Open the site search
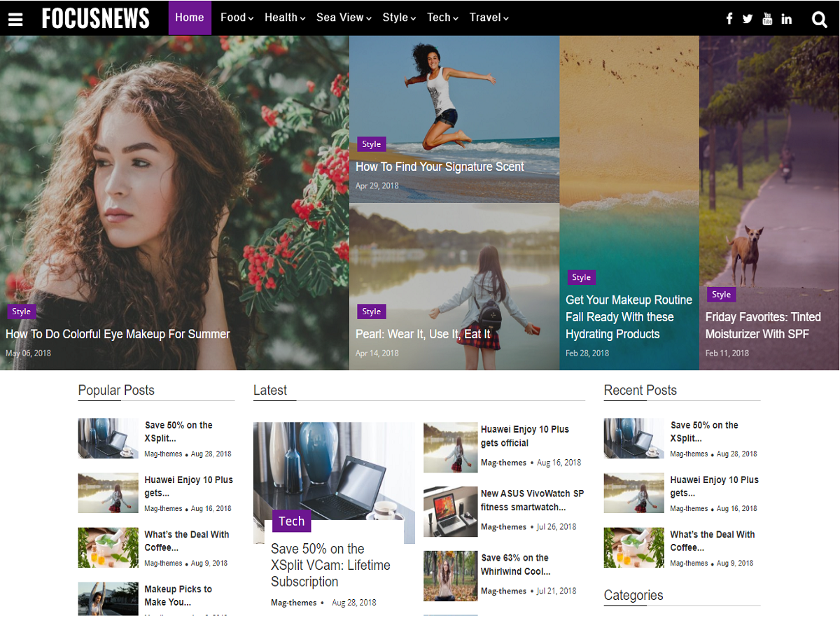This screenshot has height=630, width=840. tap(819, 19)
